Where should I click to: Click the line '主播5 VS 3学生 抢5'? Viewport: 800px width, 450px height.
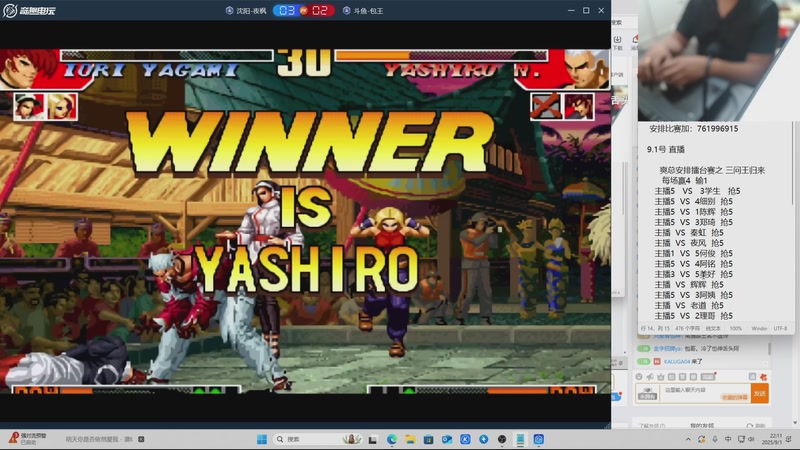[697, 191]
